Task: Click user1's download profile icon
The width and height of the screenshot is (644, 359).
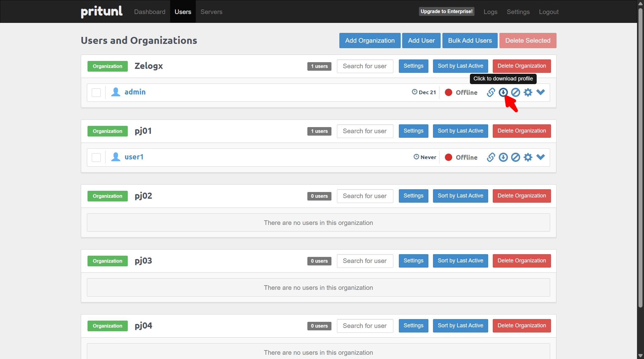Action: pos(503,157)
